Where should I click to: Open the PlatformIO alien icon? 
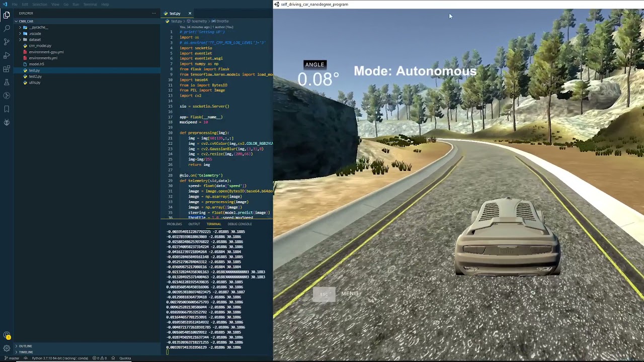pyautogui.click(x=7, y=122)
